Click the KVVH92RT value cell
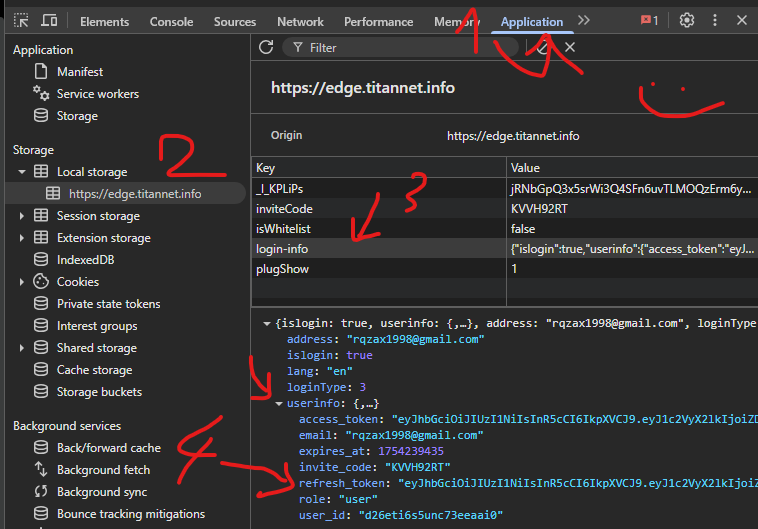This screenshot has height=529, width=758. pyautogui.click(x=632, y=209)
